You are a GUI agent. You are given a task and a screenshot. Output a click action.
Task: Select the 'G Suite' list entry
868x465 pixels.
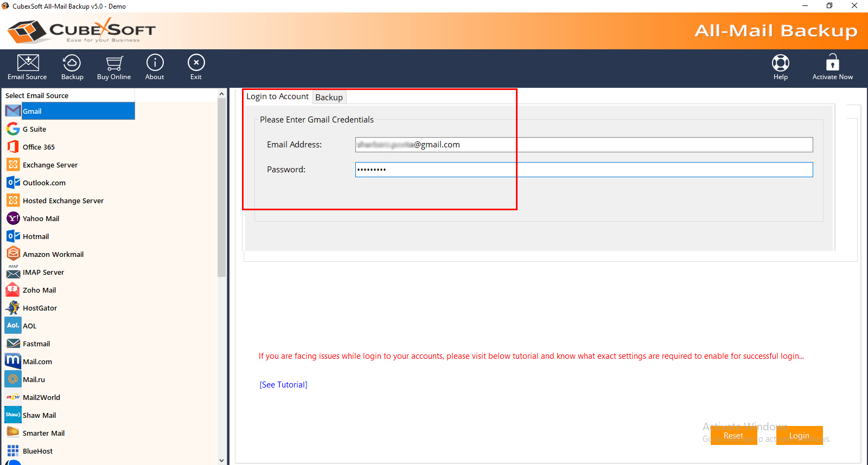[34, 129]
